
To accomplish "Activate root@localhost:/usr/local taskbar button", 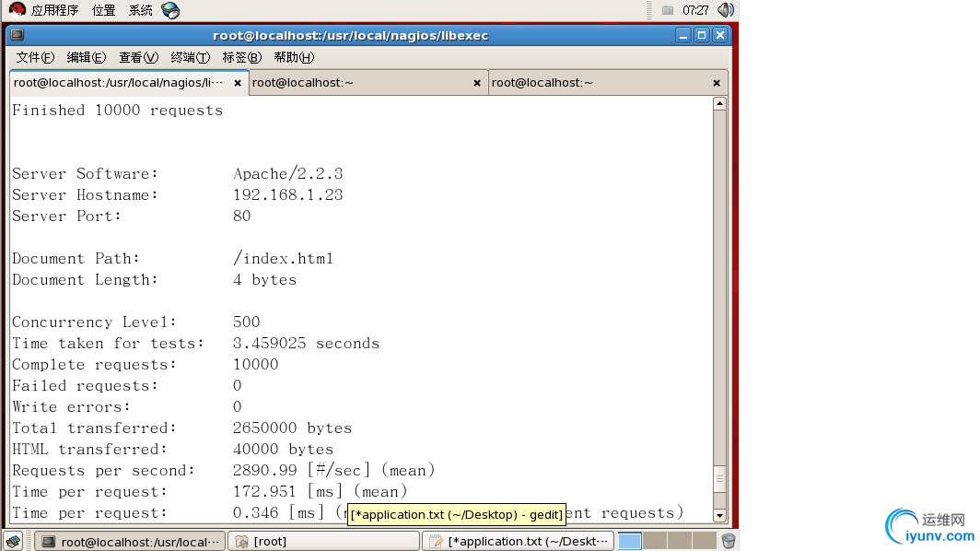I will coord(129,541).
